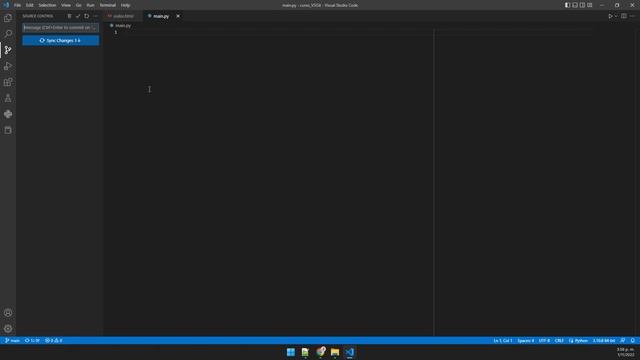The width and height of the screenshot is (640, 360).
Task: Open the Edit menu
Action: [30, 5]
